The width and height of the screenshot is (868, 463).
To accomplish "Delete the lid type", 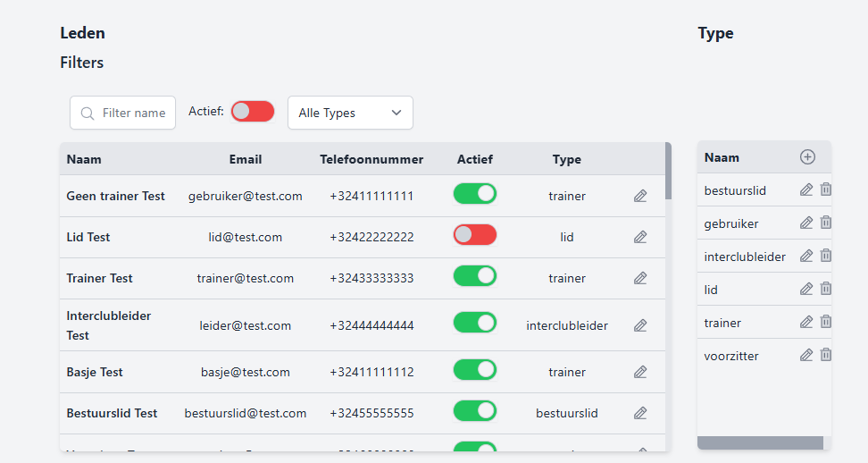I will point(826,289).
